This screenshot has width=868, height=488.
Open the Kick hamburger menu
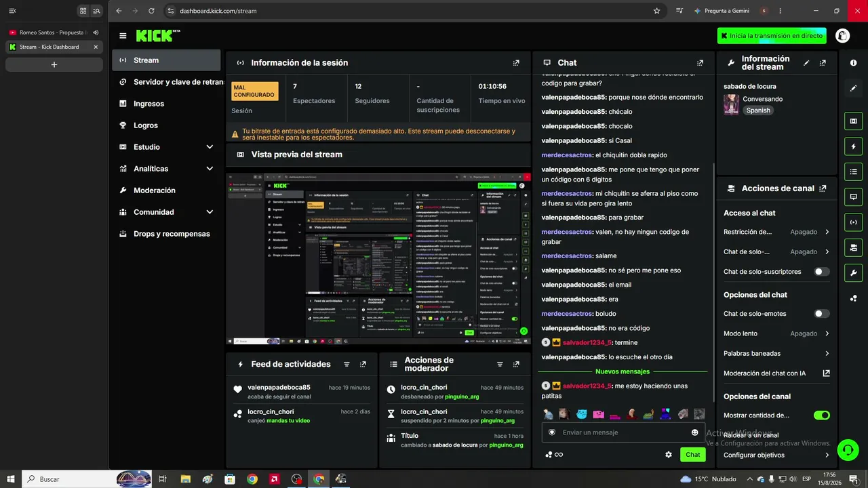tap(123, 36)
